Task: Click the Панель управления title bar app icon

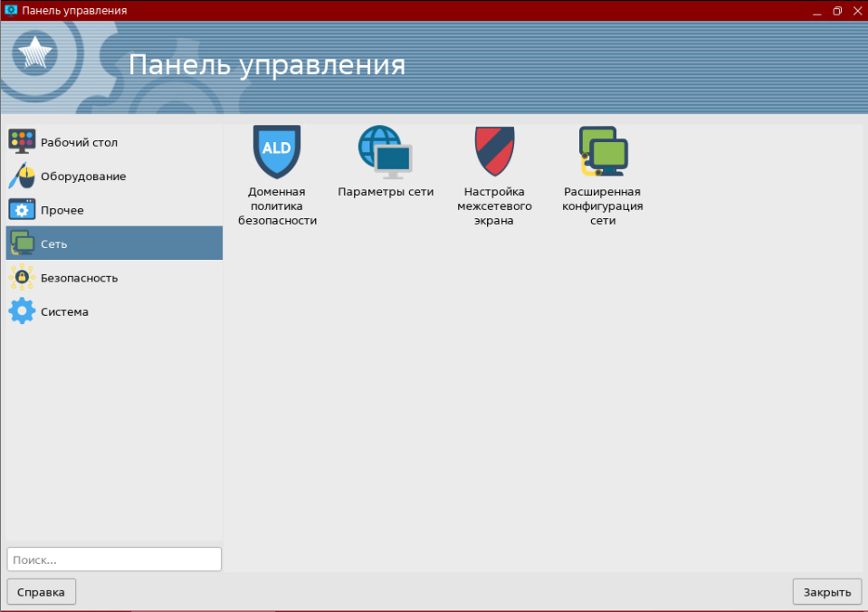Action: [11, 11]
